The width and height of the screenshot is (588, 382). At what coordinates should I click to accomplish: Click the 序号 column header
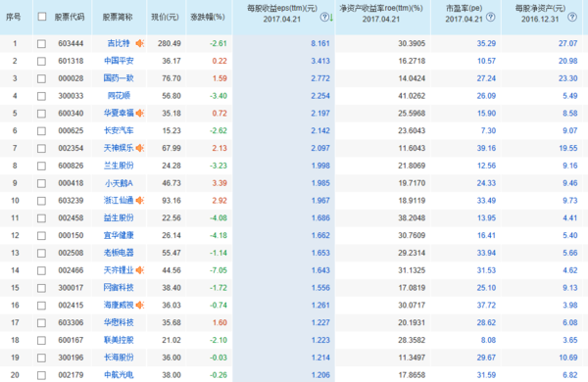click(x=14, y=17)
